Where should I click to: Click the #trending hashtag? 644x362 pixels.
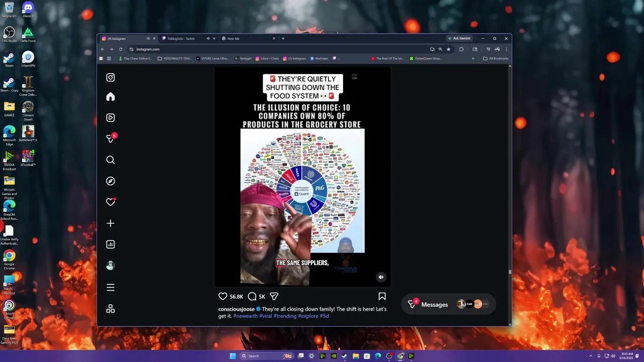click(285, 316)
